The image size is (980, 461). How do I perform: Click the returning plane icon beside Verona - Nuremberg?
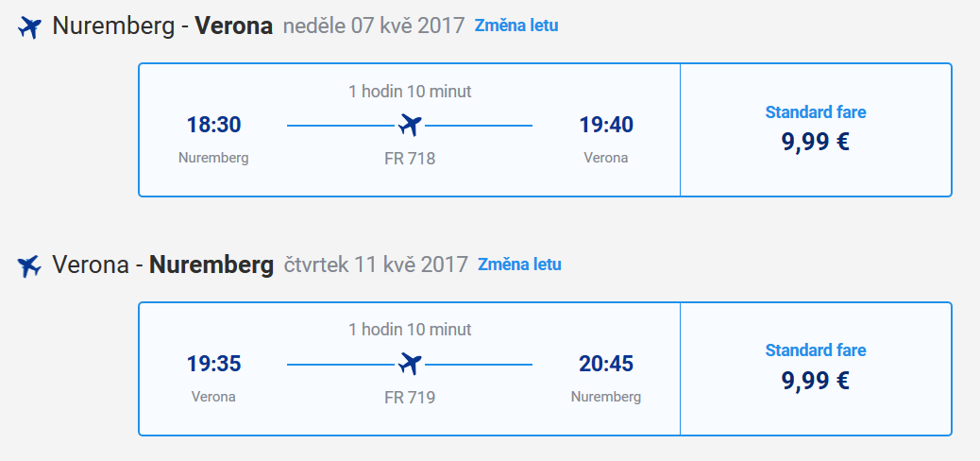[x=29, y=265]
